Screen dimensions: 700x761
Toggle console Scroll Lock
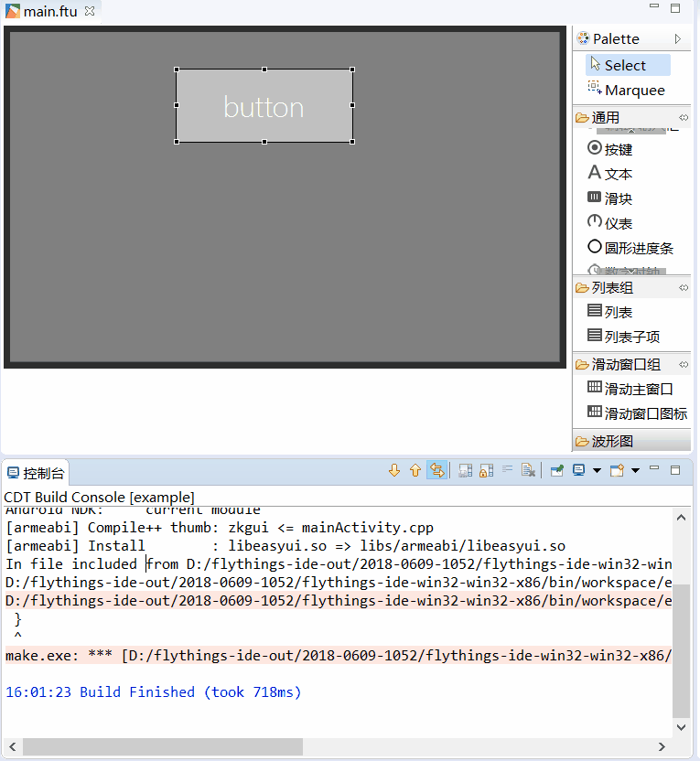click(x=486, y=470)
